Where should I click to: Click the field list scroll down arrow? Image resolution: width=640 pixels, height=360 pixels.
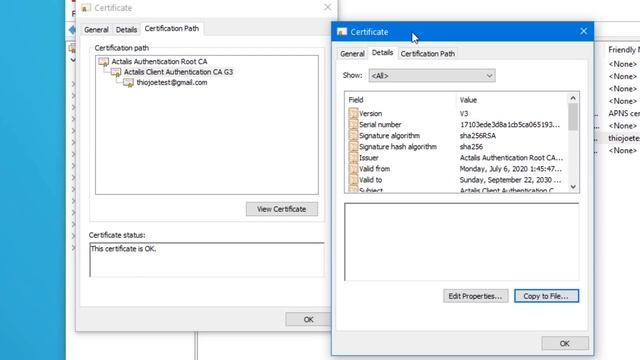pos(573,187)
